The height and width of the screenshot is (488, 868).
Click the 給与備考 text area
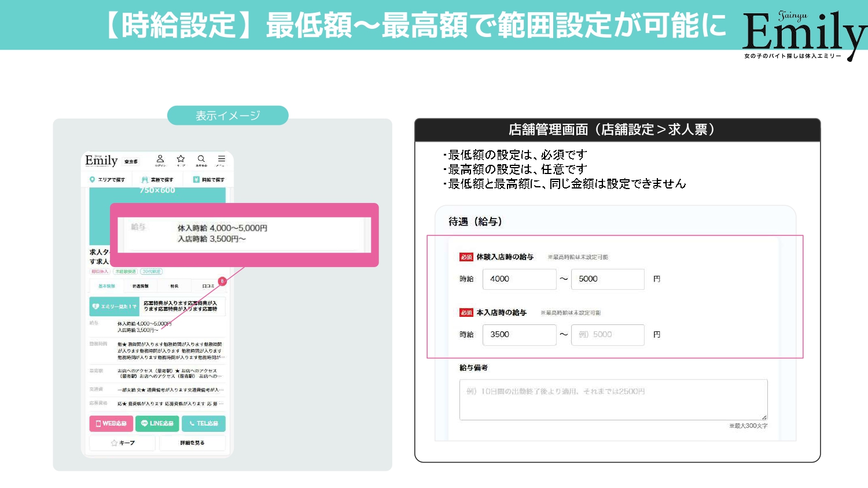[x=613, y=400]
